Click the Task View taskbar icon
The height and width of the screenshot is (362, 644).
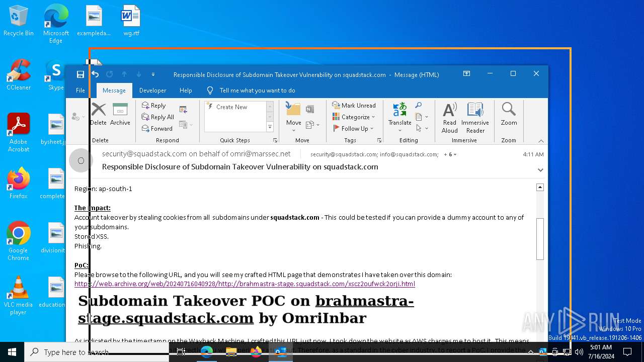(181, 352)
